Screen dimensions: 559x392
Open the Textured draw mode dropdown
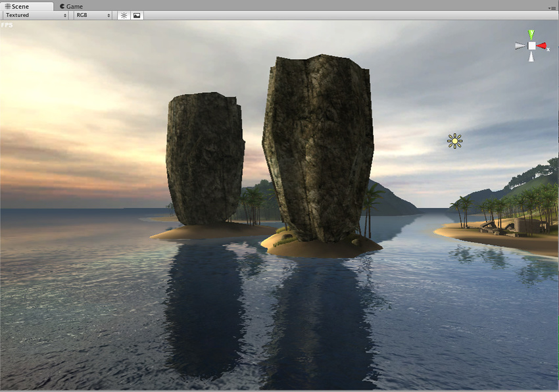pos(36,15)
